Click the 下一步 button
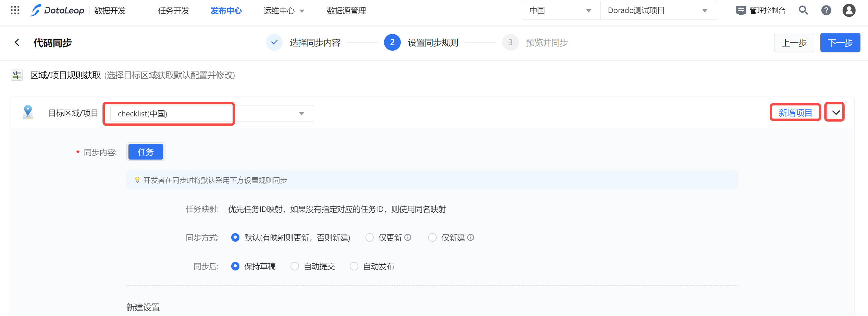Image resolution: width=868 pixels, height=316 pixels. pyautogui.click(x=840, y=43)
